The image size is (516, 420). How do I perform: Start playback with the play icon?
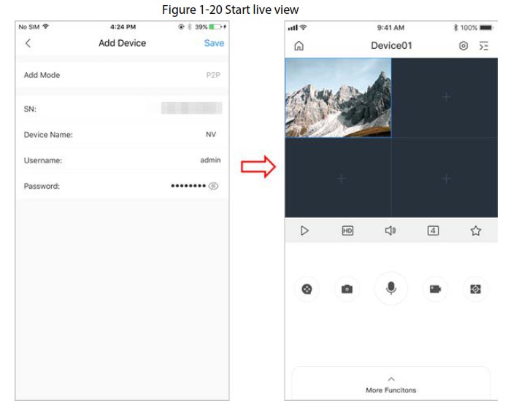pos(305,230)
